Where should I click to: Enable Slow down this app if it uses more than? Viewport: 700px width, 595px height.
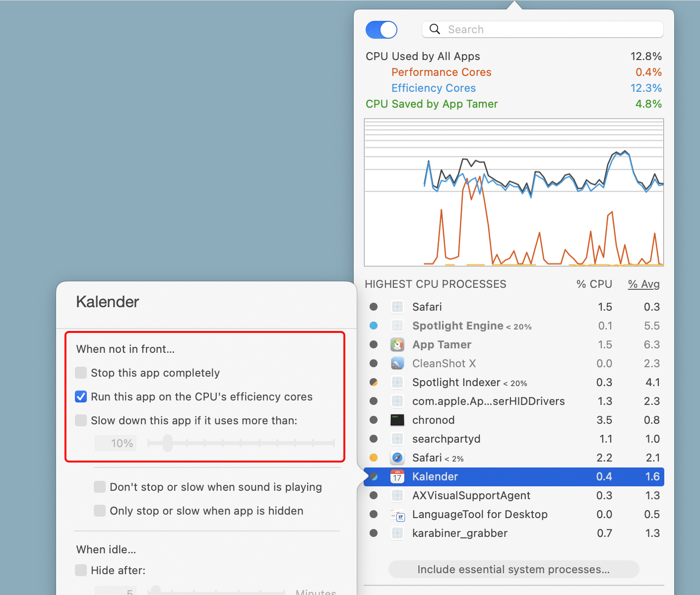pyautogui.click(x=81, y=420)
